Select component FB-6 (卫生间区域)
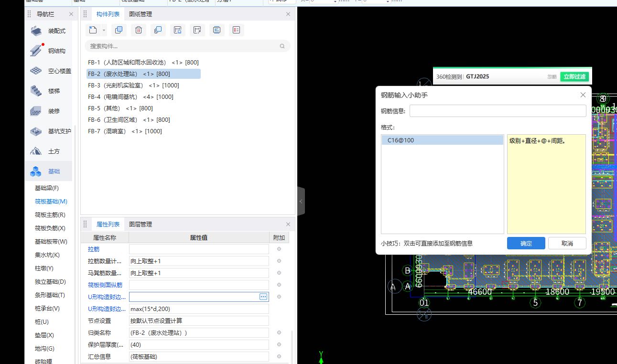This screenshot has width=617, height=364. [129, 120]
